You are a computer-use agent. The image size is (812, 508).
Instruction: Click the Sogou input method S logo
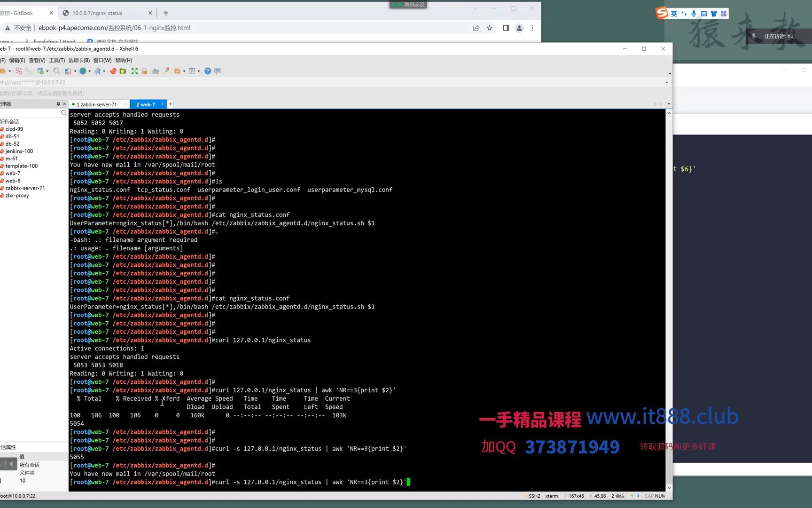(662, 13)
